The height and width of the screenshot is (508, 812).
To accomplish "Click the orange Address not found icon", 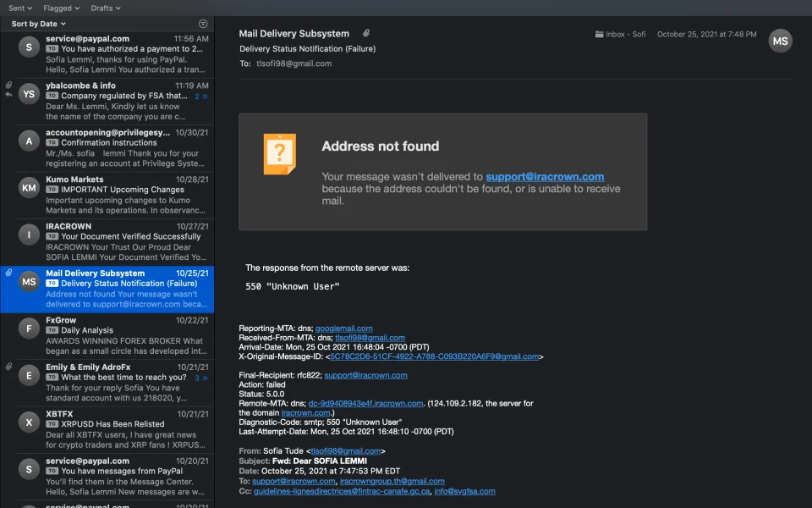I will point(280,154).
